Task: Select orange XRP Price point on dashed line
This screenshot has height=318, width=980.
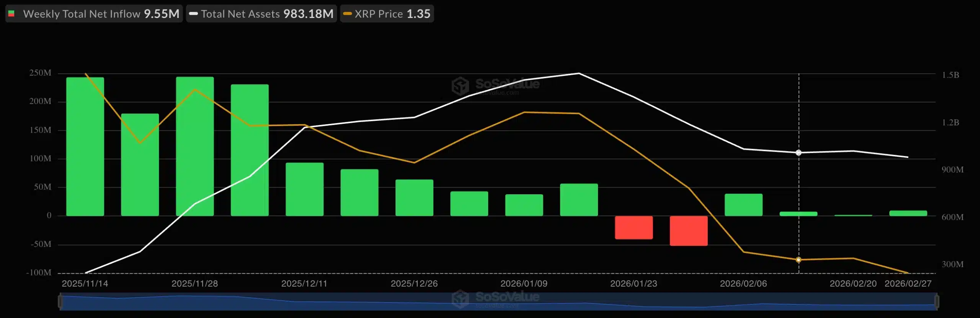Action: [x=799, y=260]
